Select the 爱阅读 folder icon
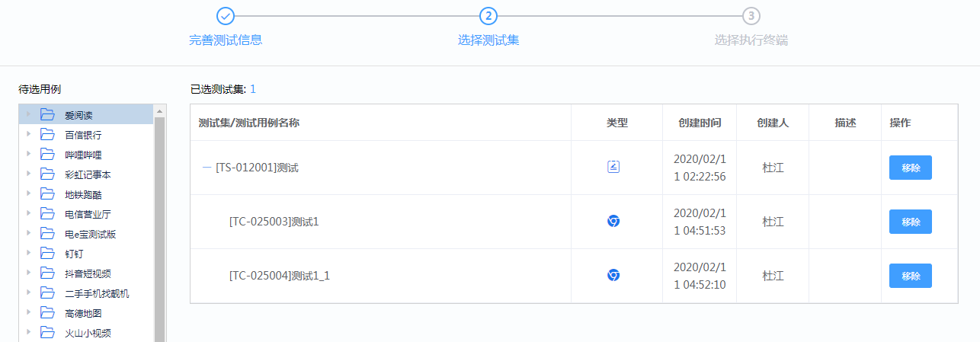The width and height of the screenshot is (980, 342). (x=48, y=115)
